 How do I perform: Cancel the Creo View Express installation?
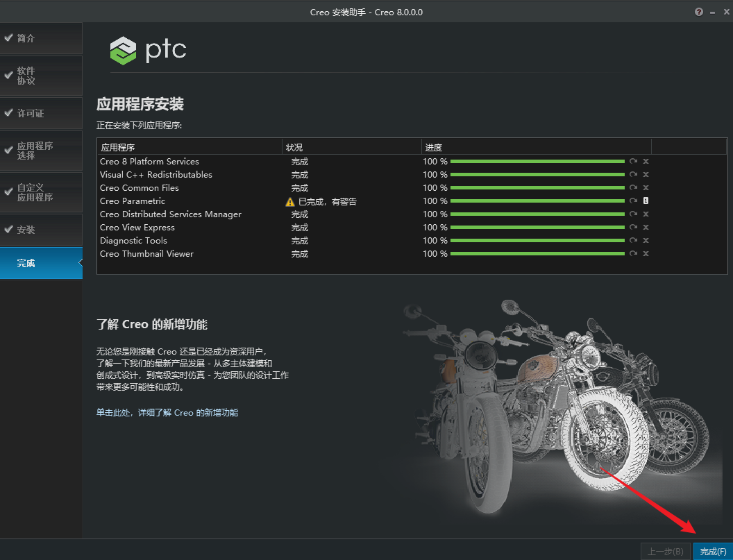[x=646, y=227]
